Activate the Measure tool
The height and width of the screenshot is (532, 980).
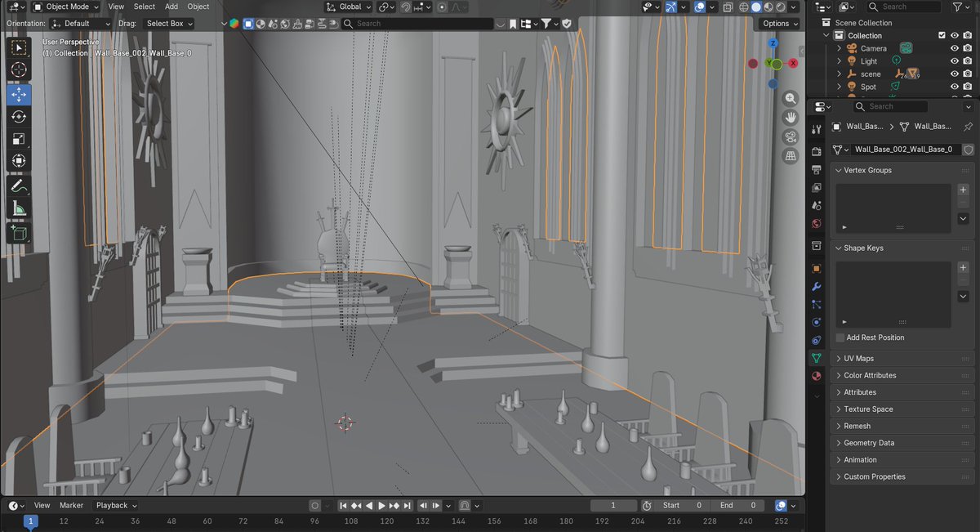(x=18, y=208)
